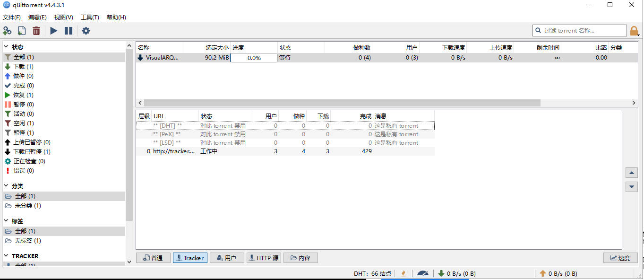Select the 暂停 (0) filter with red icon
This screenshot has width=644, height=280.
pyautogui.click(x=64, y=105)
